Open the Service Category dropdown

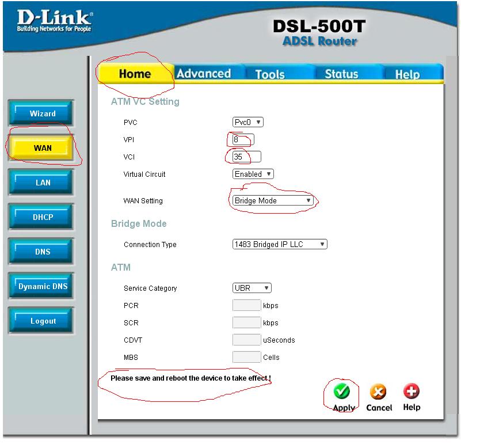[x=252, y=288]
